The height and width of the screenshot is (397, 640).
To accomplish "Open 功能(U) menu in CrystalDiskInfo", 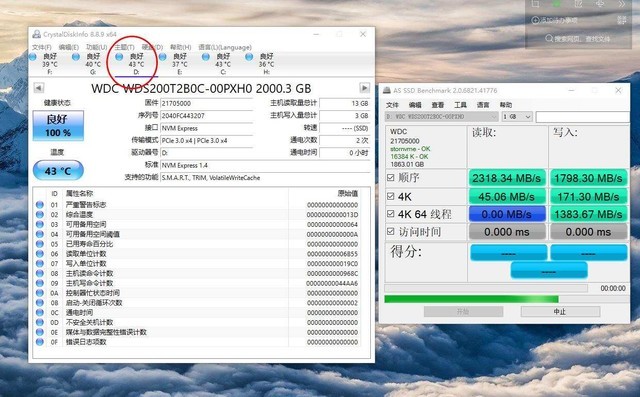I will click(96, 47).
